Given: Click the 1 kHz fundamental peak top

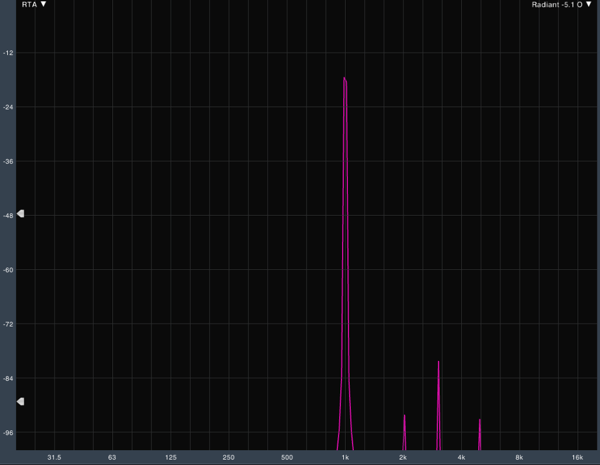Looking at the screenshot, I should click(345, 79).
